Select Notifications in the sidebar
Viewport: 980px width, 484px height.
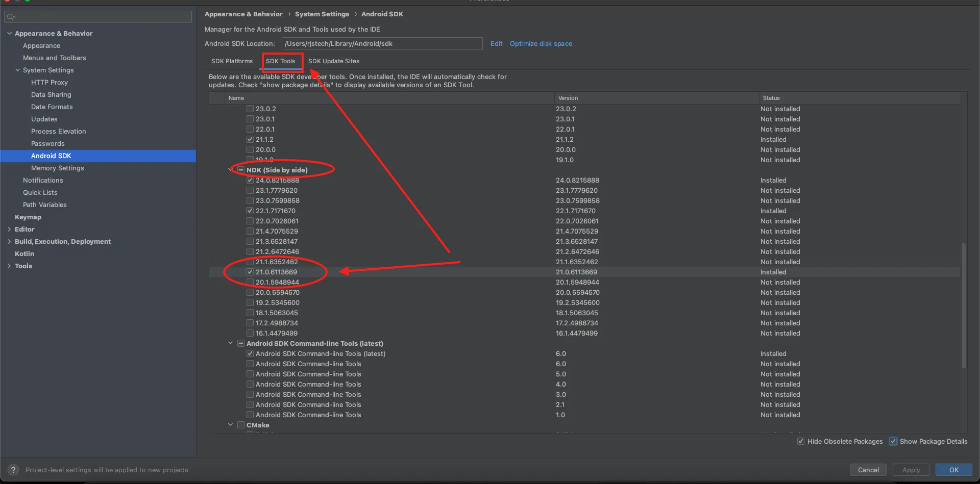coord(43,180)
